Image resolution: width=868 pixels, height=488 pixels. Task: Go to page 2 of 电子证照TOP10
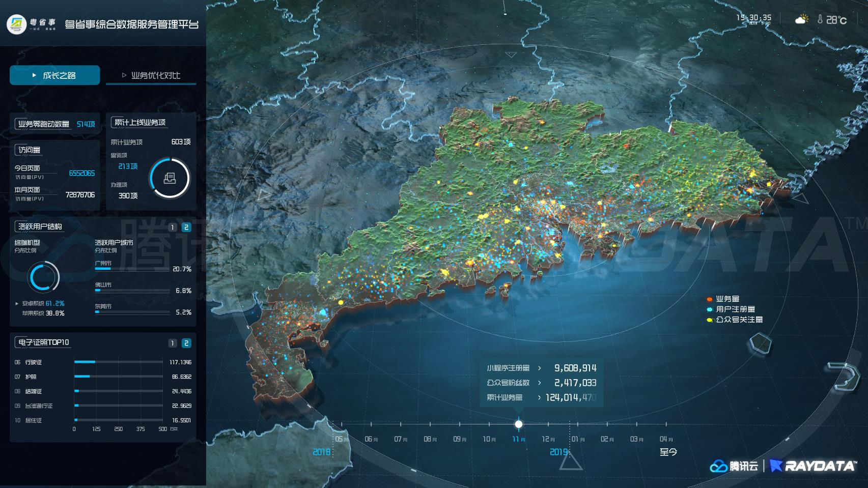coord(186,343)
